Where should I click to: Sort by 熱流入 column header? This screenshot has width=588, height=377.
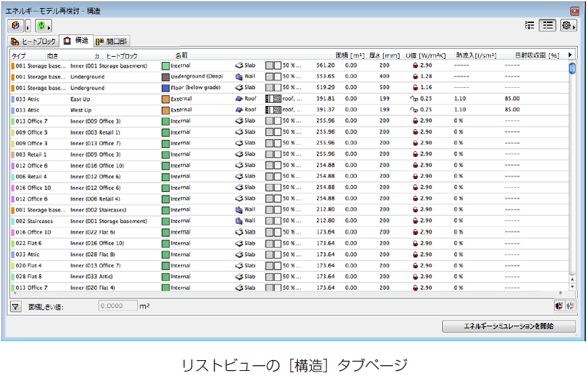click(x=476, y=55)
